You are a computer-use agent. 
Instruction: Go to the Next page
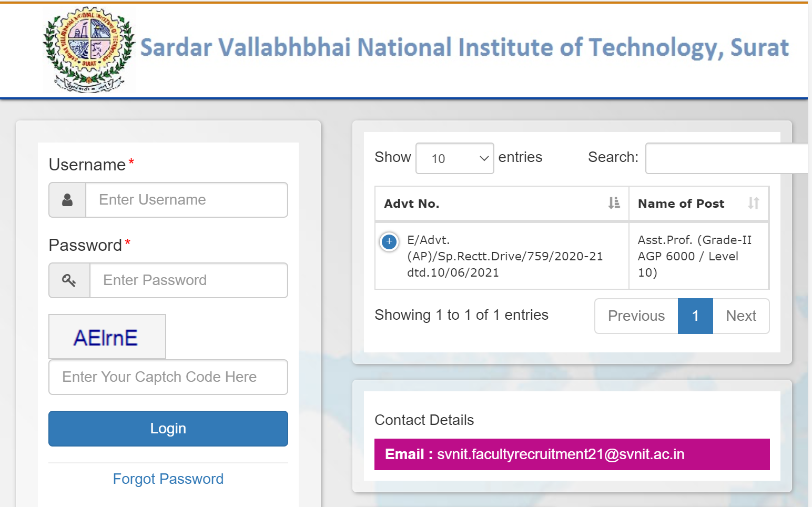740,316
